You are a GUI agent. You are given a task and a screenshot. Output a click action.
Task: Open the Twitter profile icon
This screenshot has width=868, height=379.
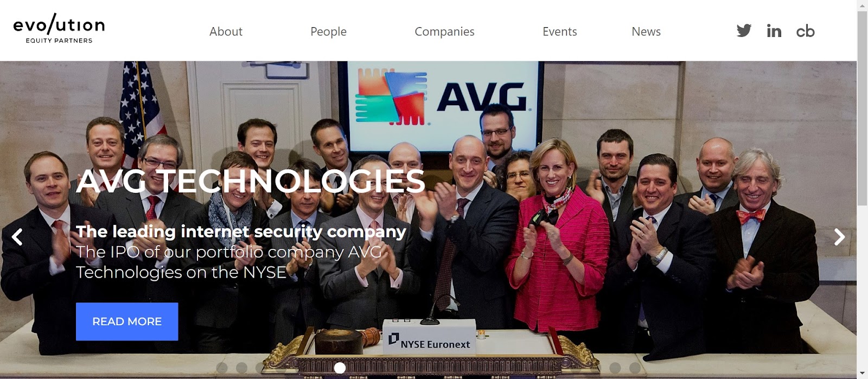point(744,31)
